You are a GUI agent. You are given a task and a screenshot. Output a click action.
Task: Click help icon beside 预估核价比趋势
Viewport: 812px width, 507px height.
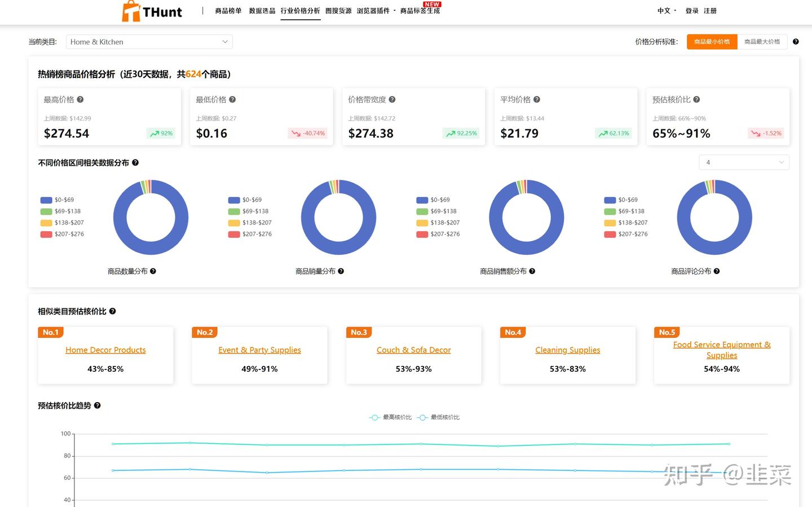[x=97, y=405]
